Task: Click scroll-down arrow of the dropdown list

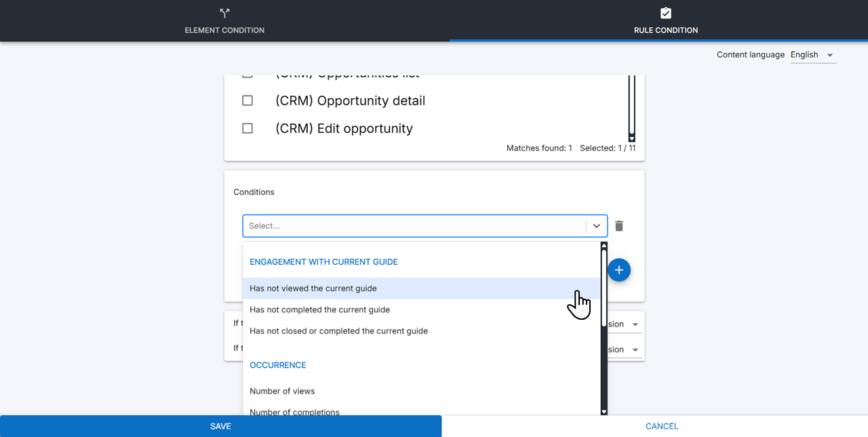Action: [x=604, y=411]
